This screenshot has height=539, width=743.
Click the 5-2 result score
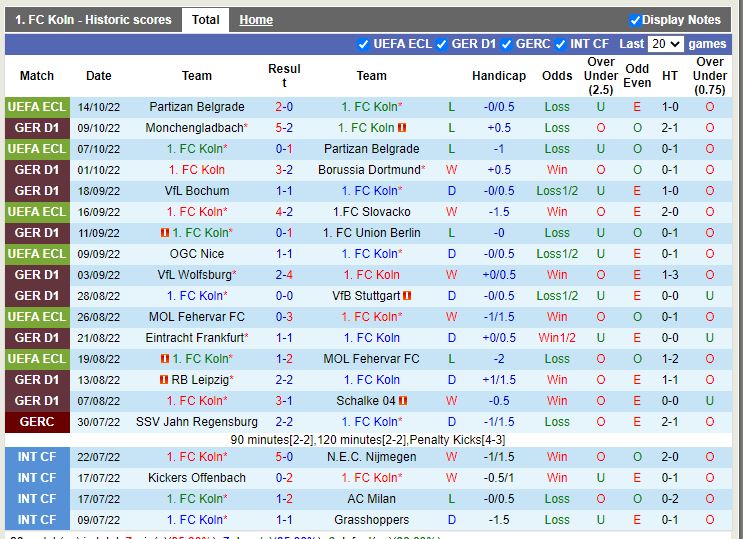[x=284, y=128]
